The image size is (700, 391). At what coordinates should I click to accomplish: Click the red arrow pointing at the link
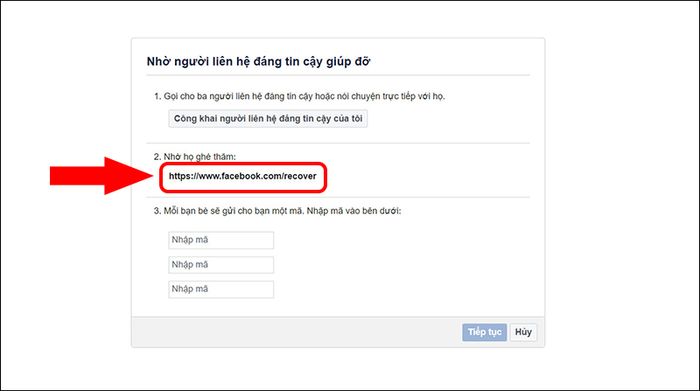pos(101,175)
